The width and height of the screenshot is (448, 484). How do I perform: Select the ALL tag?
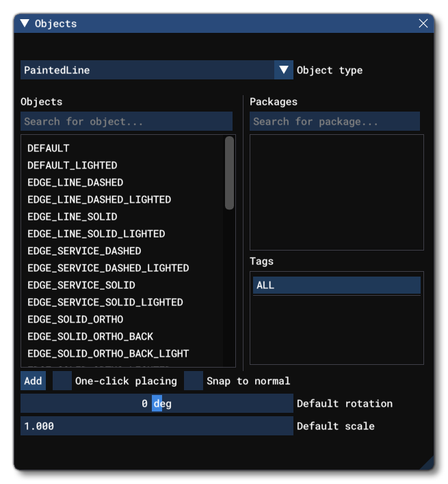coord(337,285)
